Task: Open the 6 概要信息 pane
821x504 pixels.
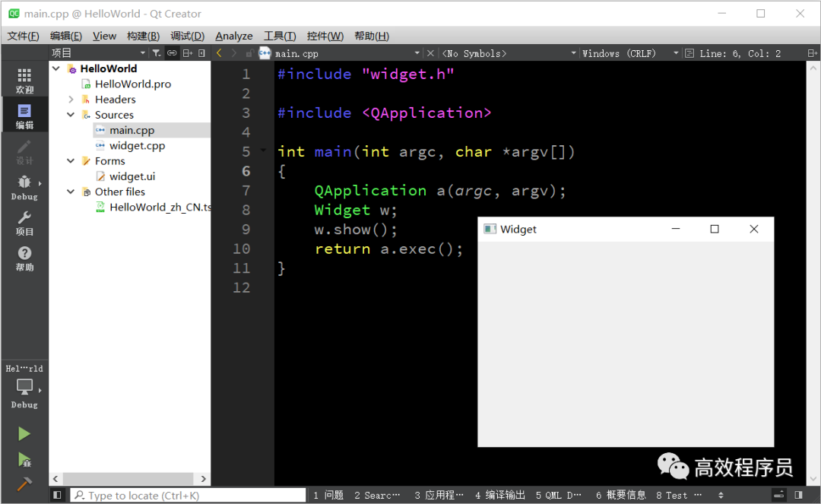Action: tap(620, 495)
